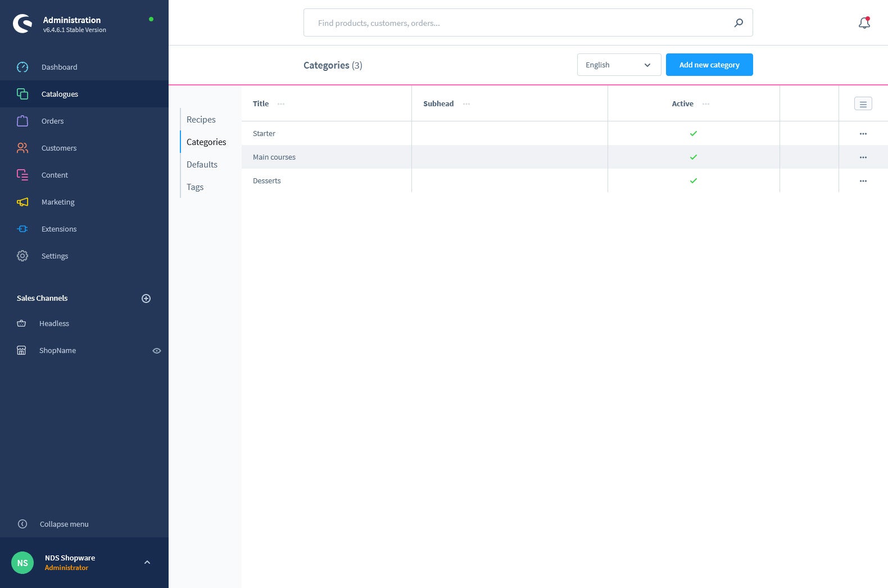Click the NDS Shopware user name
Viewport: 888px width, 588px height.
click(70, 558)
